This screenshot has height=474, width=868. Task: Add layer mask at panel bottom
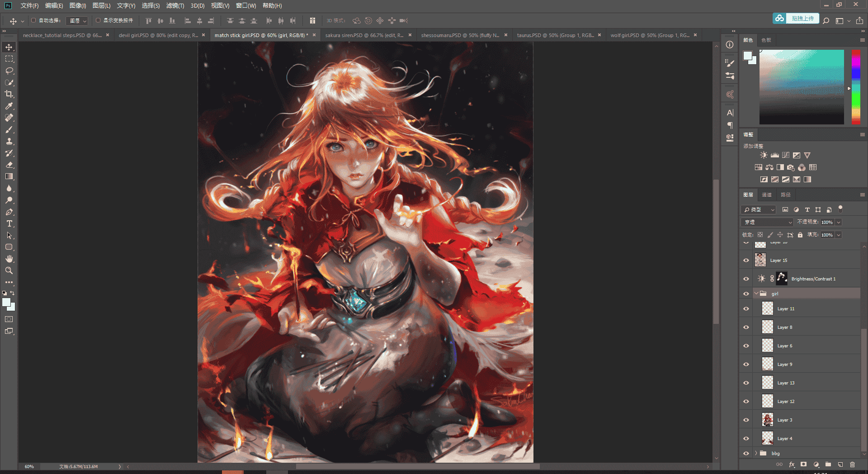coord(803,465)
